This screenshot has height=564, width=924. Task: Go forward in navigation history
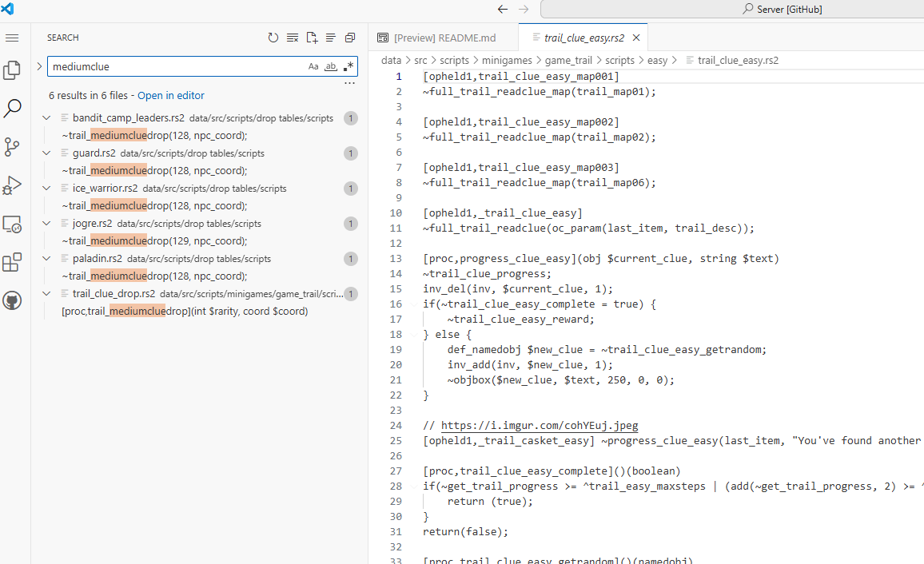point(524,9)
